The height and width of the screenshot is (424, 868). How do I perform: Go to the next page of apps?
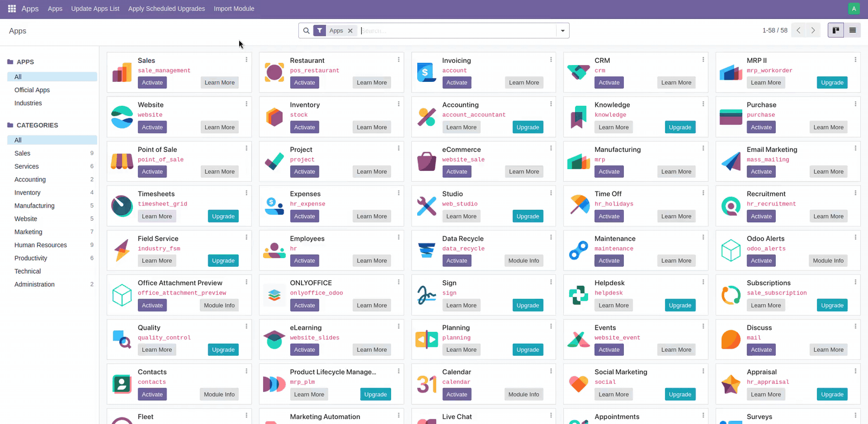click(813, 30)
